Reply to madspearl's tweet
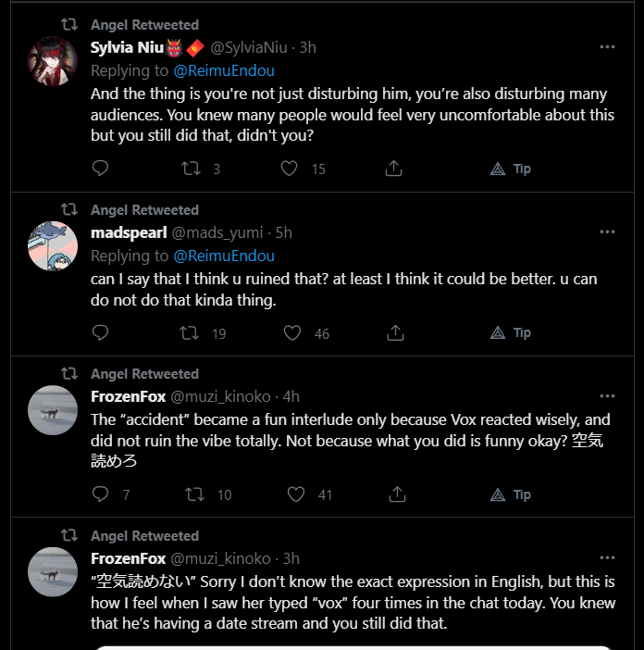The height and width of the screenshot is (650, 644). (101, 332)
